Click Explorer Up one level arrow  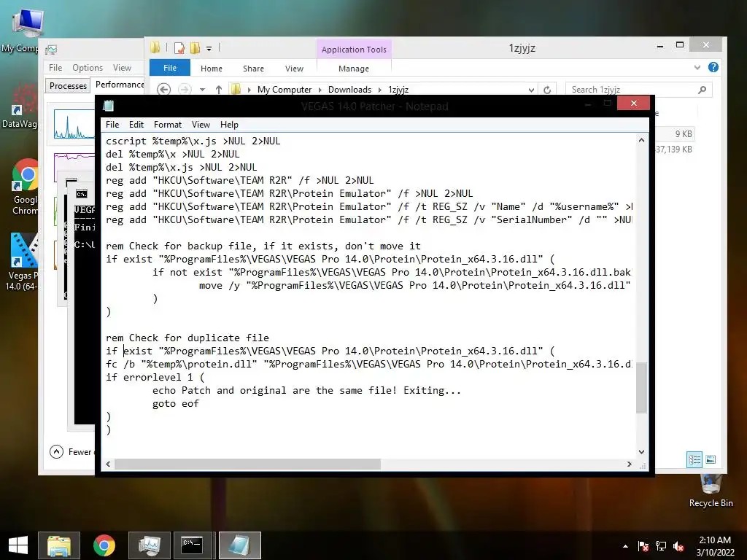[219, 90]
